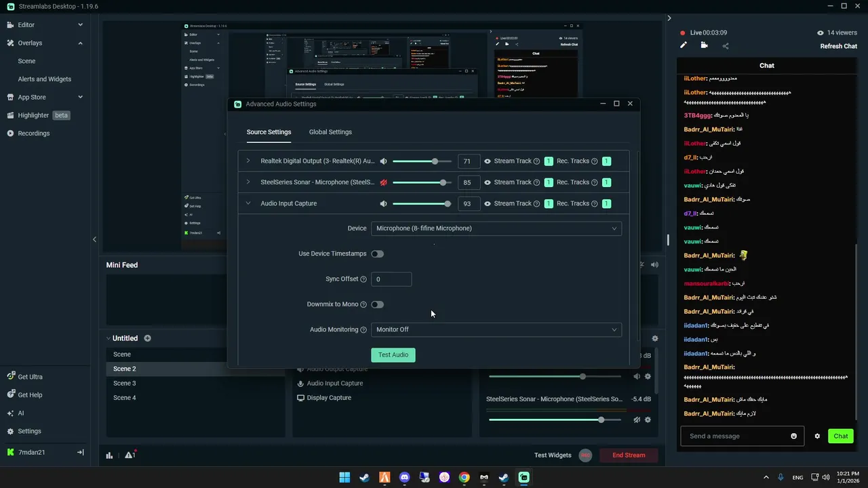The width and height of the screenshot is (868, 488).
Task: Collapse the left sidebar arrow by 7mdan21
Action: [80, 452]
